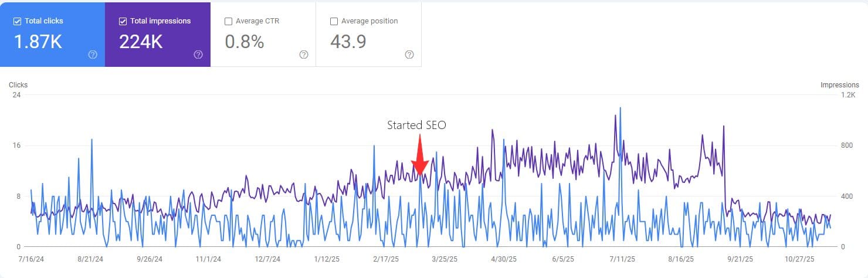Open help icon for Average position
Viewport: 868px width, 278px height.
(x=409, y=55)
